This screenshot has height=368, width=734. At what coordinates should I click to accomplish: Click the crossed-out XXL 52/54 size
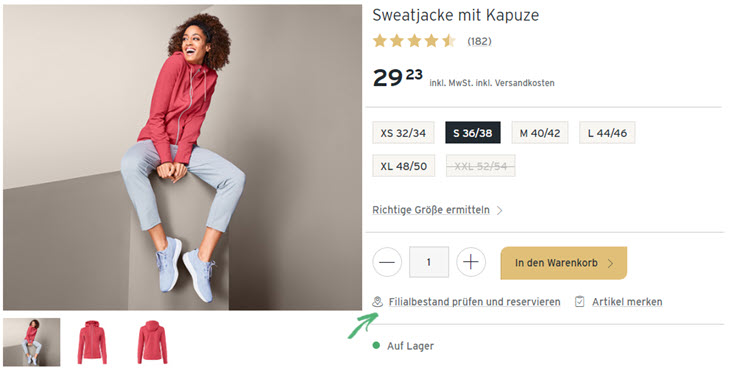481,166
